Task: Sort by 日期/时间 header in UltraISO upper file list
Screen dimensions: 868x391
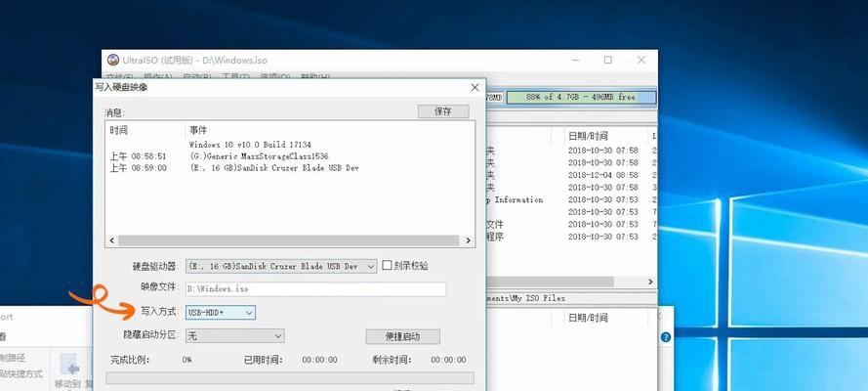Action: click(588, 136)
